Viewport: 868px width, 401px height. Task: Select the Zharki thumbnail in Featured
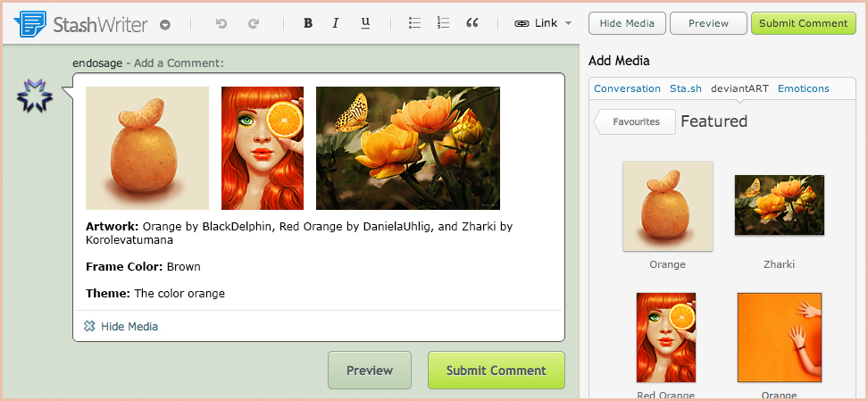[x=779, y=205]
